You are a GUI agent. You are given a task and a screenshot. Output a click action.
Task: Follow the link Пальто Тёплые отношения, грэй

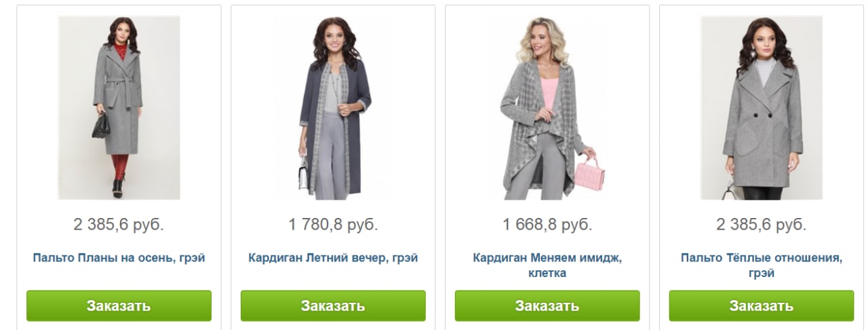(x=762, y=265)
